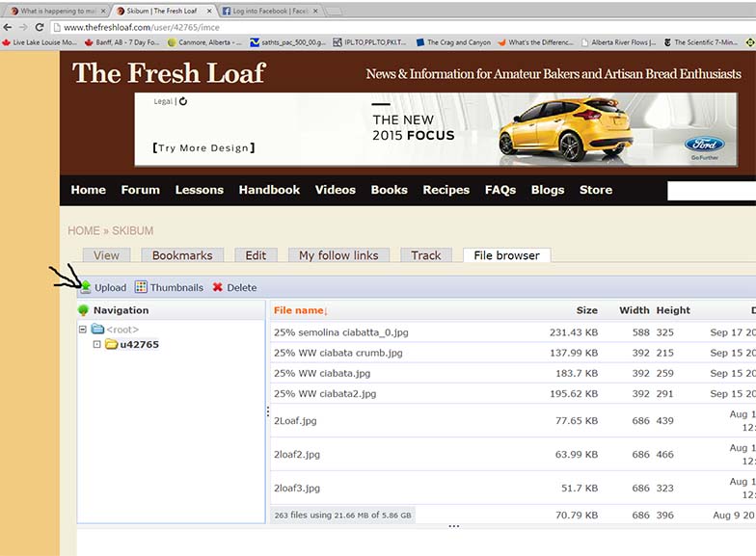Click the root folder icon
Viewport: 756px width, 556px height.
(x=97, y=330)
